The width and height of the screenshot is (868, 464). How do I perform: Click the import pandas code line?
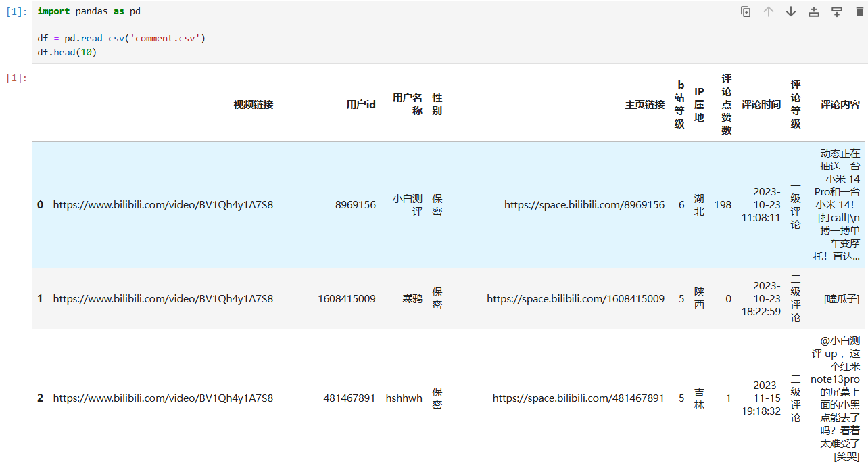pyautogui.click(x=89, y=11)
